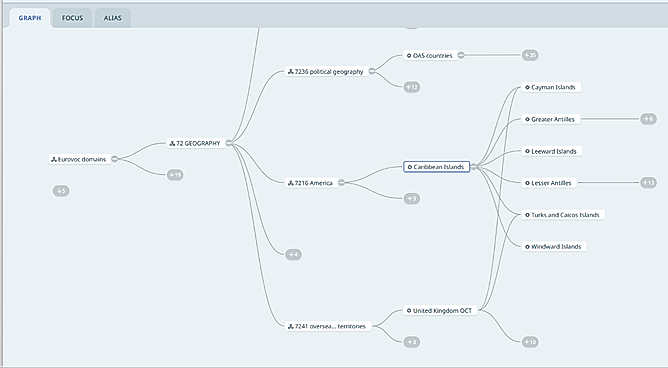Expand the +19 badge under Eurovoc domains

(175, 175)
